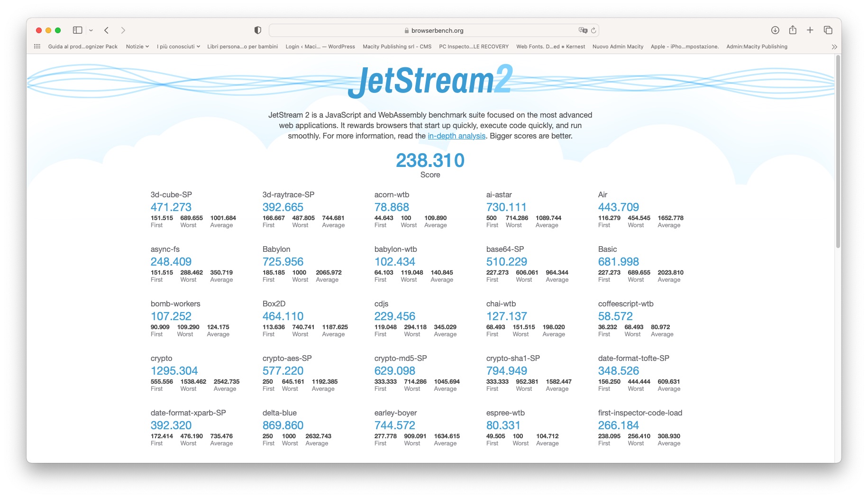The width and height of the screenshot is (868, 498).
Task: Open the Nuovo Admin Macity bookmark
Action: (x=618, y=46)
